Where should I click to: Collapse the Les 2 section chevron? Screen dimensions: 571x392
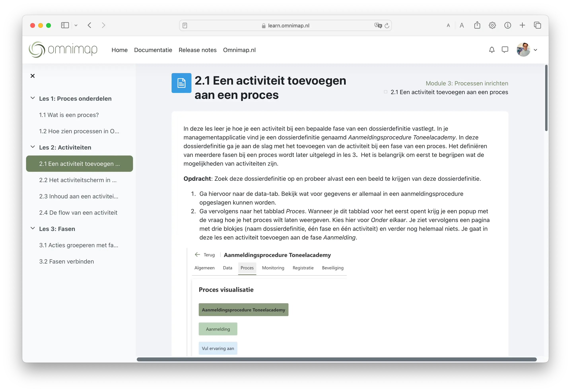coord(32,147)
